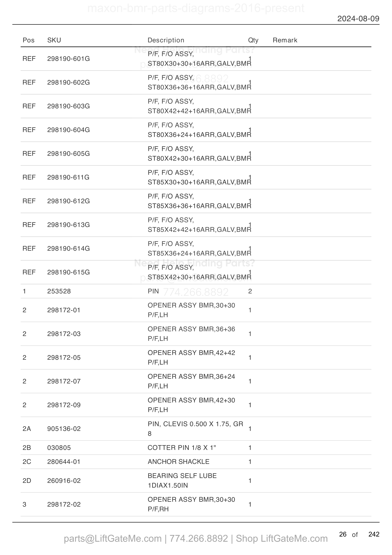Click SKU 280644-01
This screenshot has height=555, width=392.
pyautogui.click(x=64, y=462)
